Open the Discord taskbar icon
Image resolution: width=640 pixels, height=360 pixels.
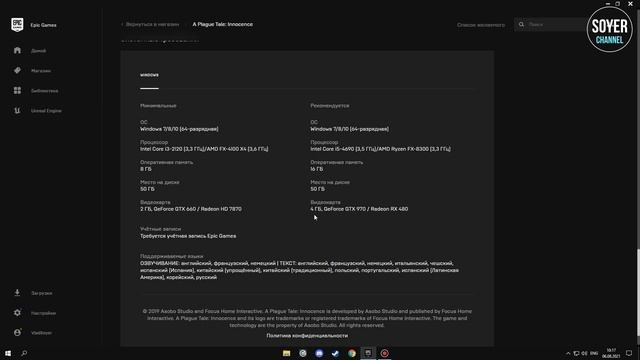tap(319, 353)
